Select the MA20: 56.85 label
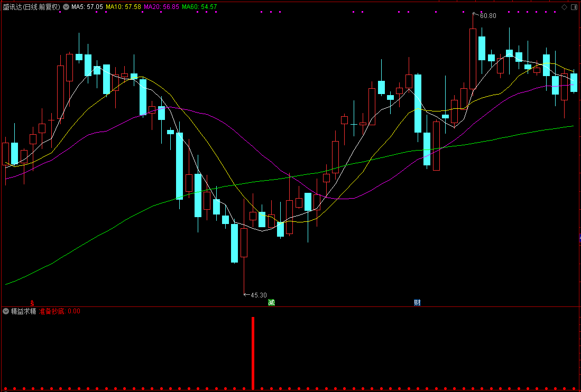Image resolution: width=581 pixels, height=392 pixels. click(x=162, y=7)
